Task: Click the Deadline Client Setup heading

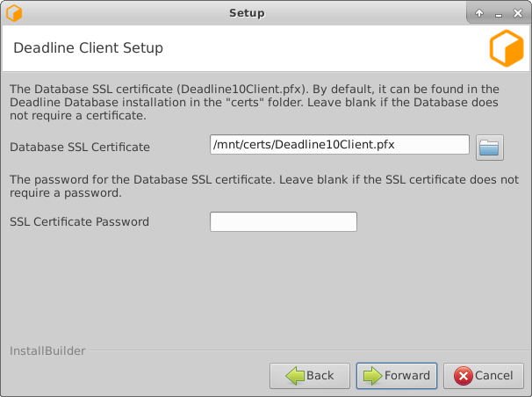Action: [88, 47]
